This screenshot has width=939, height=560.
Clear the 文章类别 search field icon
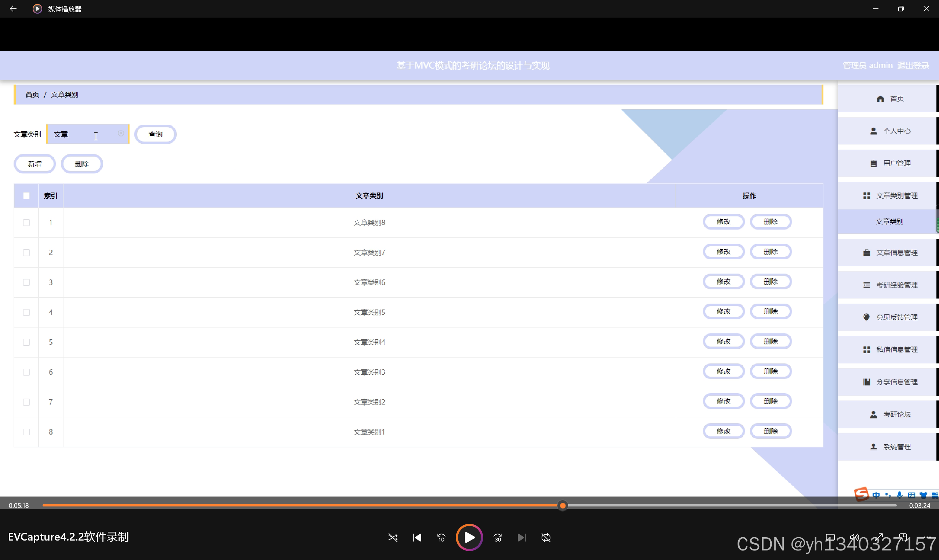click(x=121, y=133)
